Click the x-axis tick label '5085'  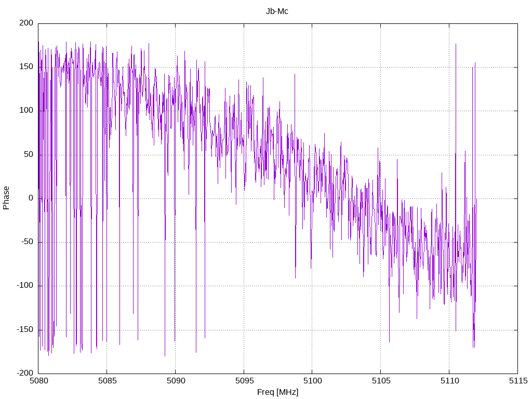(x=107, y=381)
